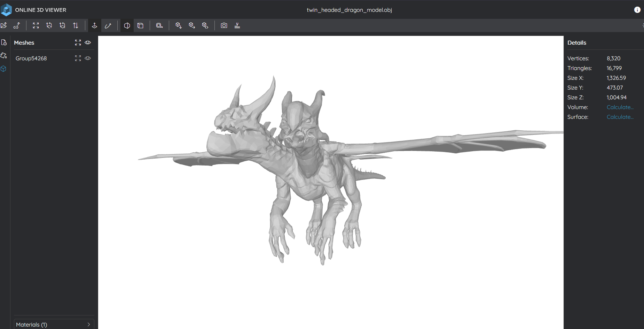Select the perspective camera

(x=127, y=25)
